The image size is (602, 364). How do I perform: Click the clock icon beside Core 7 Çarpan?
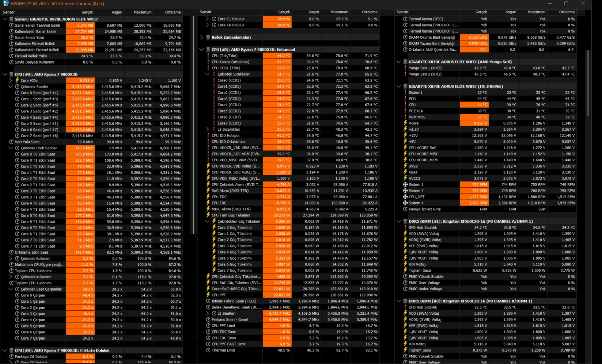click(x=17, y=338)
